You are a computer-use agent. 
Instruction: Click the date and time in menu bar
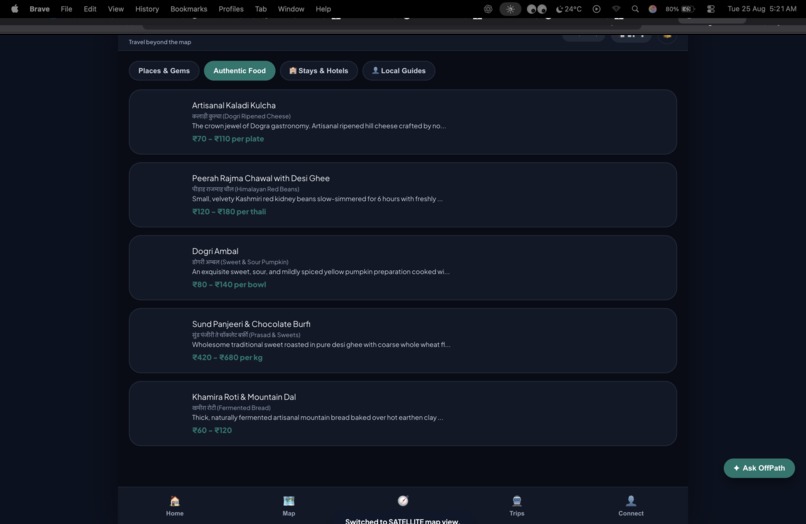click(762, 9)
